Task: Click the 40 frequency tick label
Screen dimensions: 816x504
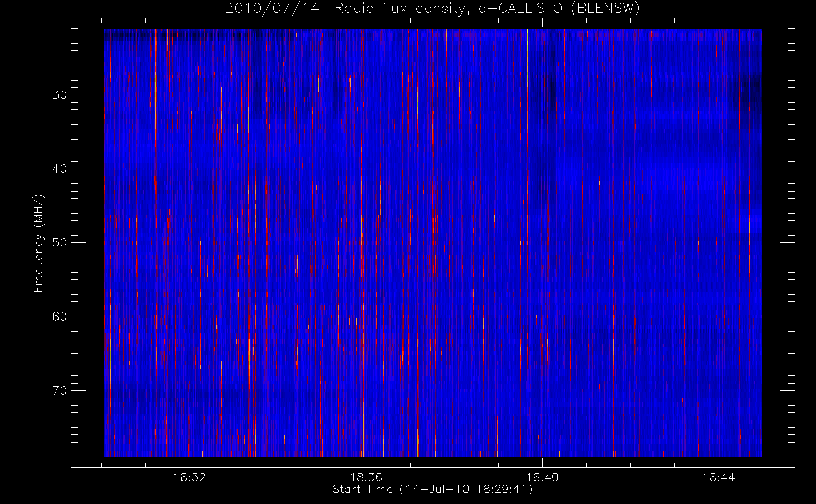Action: click(x=60, y=169)
